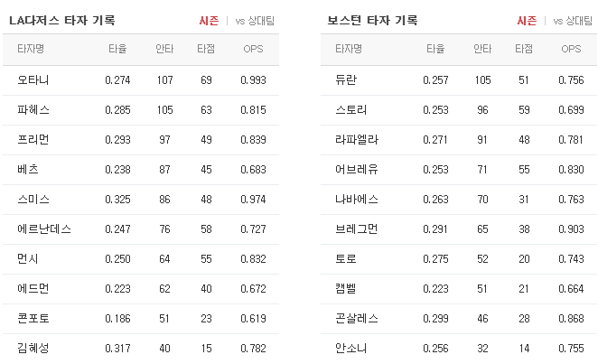Click 타점 column header in 보스턴 table
This screenshot has width=598, height=364.
click(x=524, y=49)
